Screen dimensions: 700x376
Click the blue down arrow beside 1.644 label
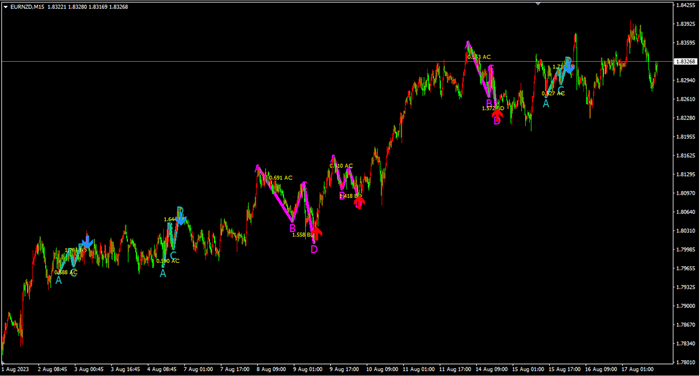(180, 218)
